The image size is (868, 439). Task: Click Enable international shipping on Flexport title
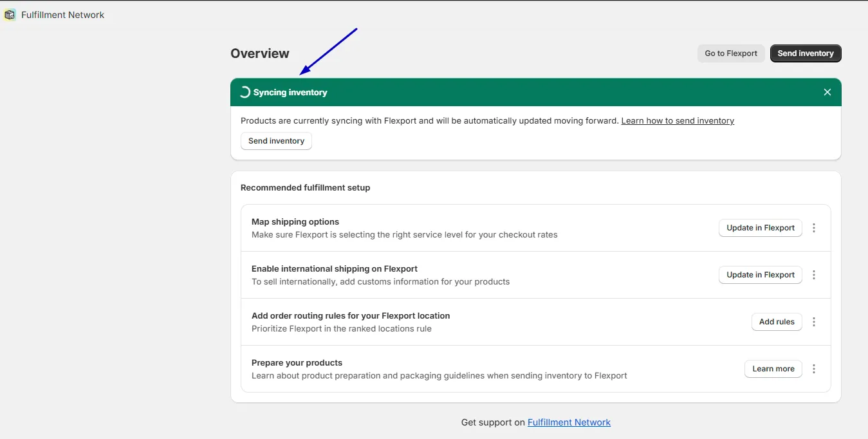pos(335,268)
